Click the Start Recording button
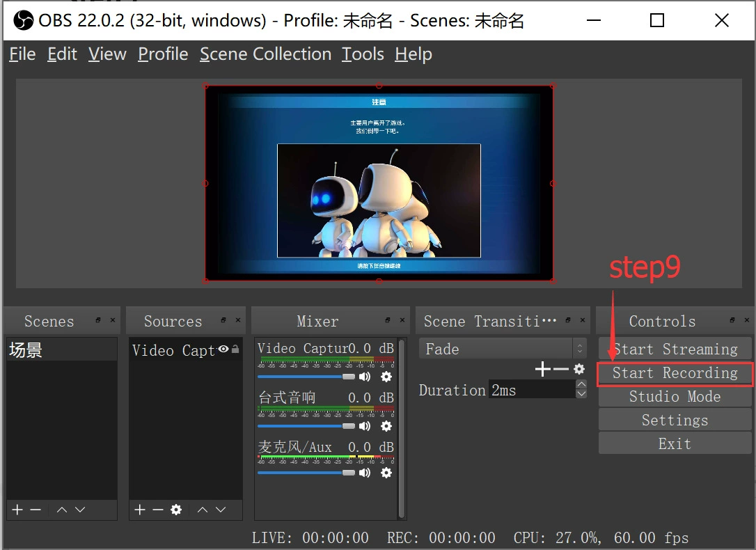The width and height of the screenshot is (756, 550). [x=675, y=373]
